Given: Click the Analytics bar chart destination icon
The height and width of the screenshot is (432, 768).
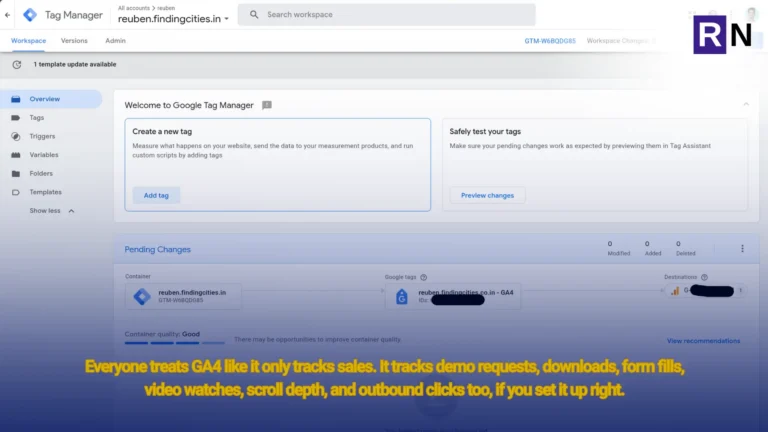Looking at the screenshot, I should 675,291.
